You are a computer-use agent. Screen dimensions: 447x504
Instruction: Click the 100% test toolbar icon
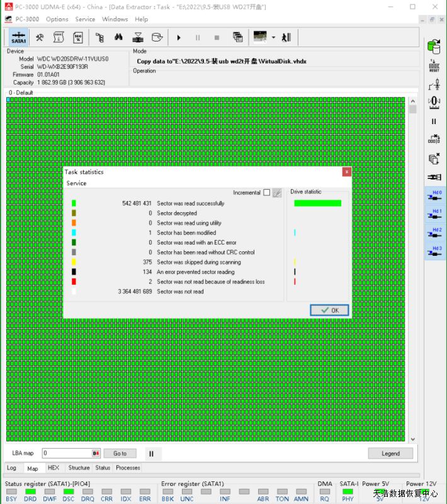[78, 37]
